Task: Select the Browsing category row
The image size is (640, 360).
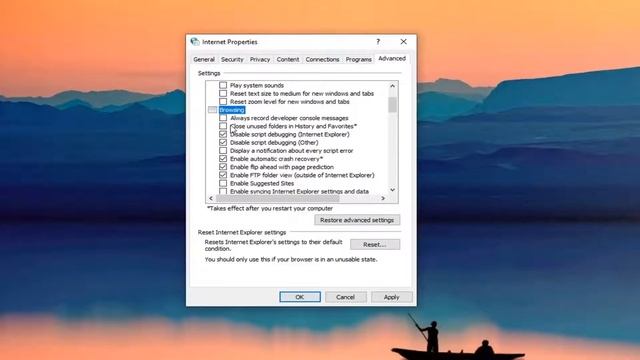Action: pos(232,110)
